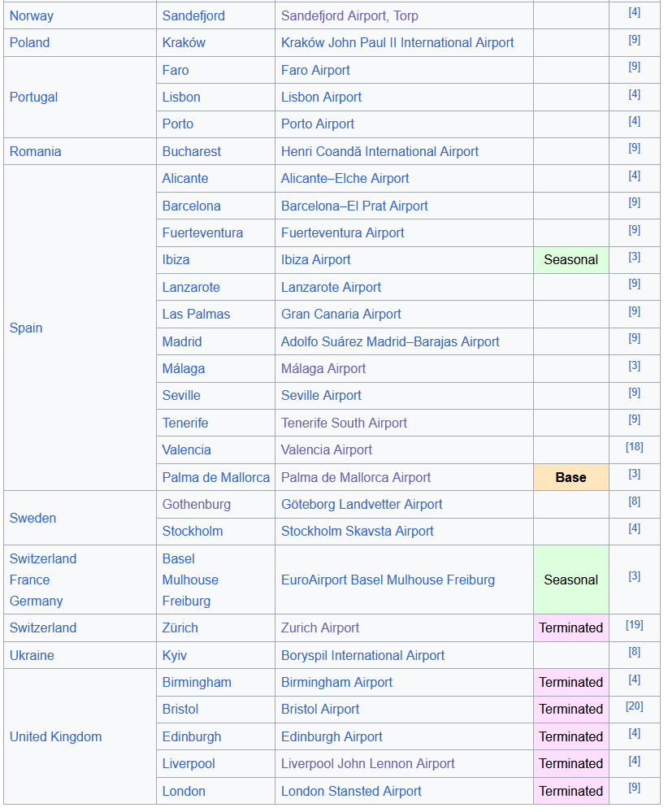The height and width of the screenshot is (812, 668).
Task: Open Liverpool John Lennon Airport link
Action: (367, 763)
